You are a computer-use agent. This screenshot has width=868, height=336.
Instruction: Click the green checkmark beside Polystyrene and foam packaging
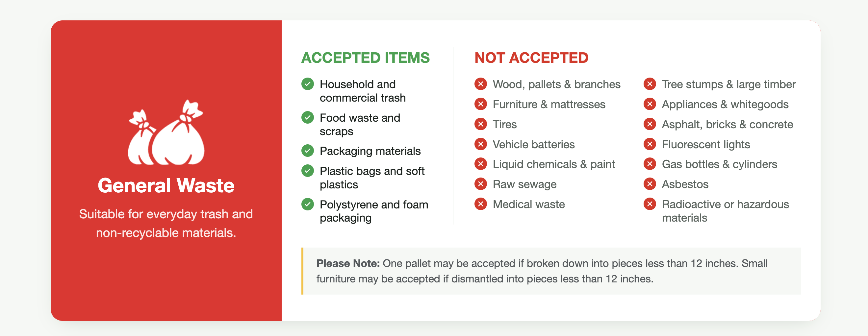point(307,204)
